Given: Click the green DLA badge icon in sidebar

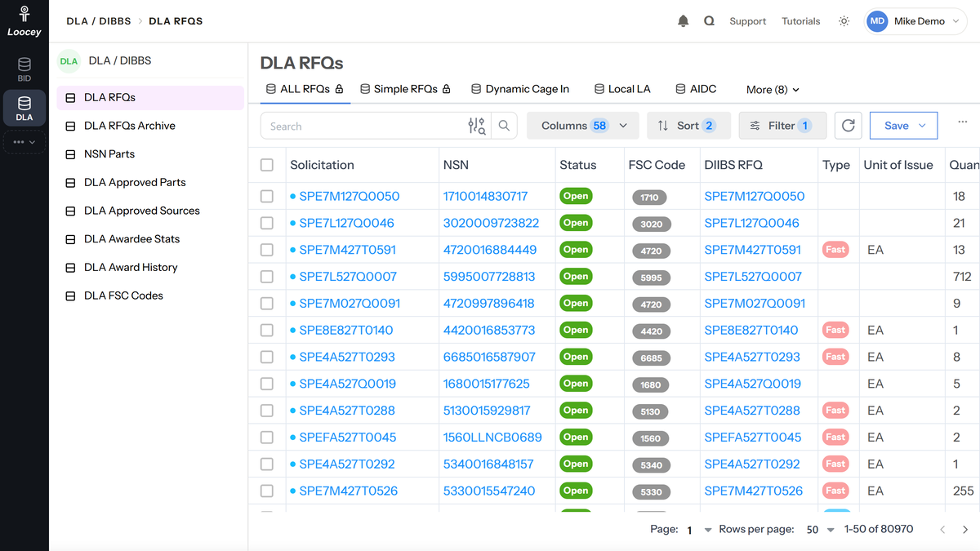Looking at the screenshot, I should pos(69,61).
